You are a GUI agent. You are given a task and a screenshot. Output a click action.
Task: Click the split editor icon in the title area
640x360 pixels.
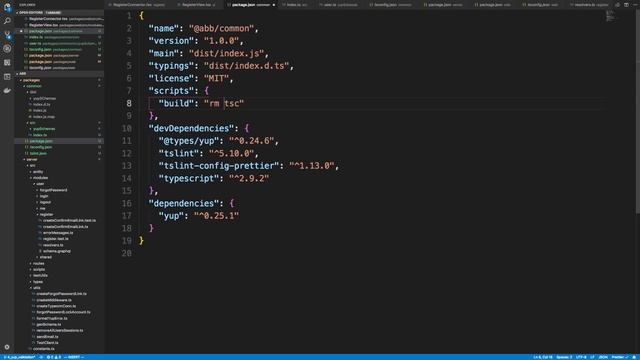626,5
